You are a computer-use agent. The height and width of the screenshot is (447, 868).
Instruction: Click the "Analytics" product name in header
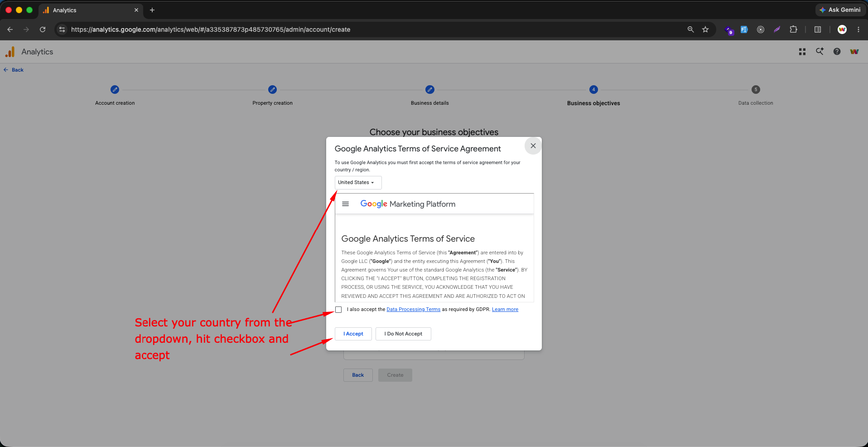coord(37,52)
